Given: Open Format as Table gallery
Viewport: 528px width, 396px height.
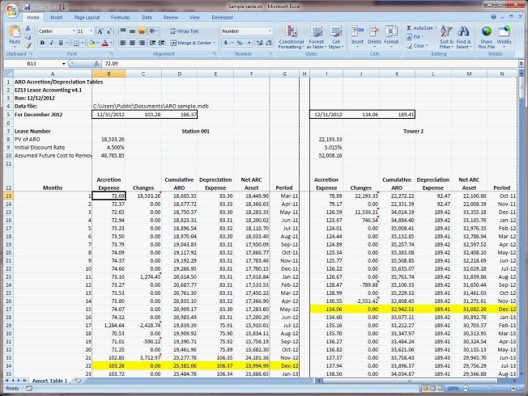Looking at the screenshot, I should tap(316, 37).
